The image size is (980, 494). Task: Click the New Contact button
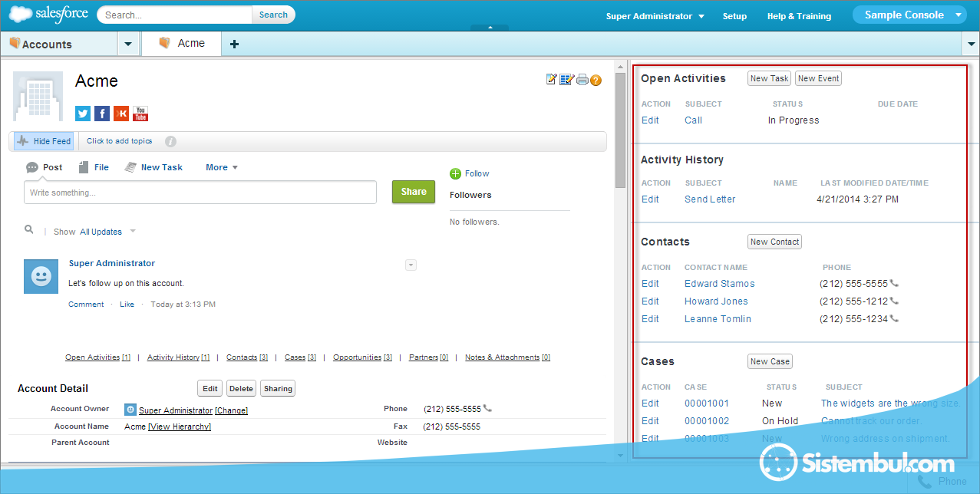pyautogui.click(x=774, y=242)
